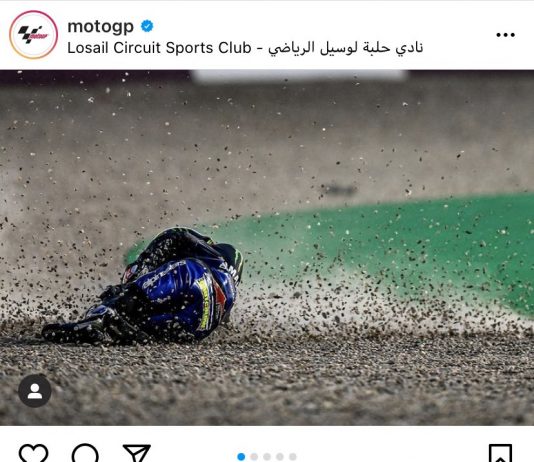Click the blue verified badge
Viewport: 534px width, 462px height.
tap(147, 26)
